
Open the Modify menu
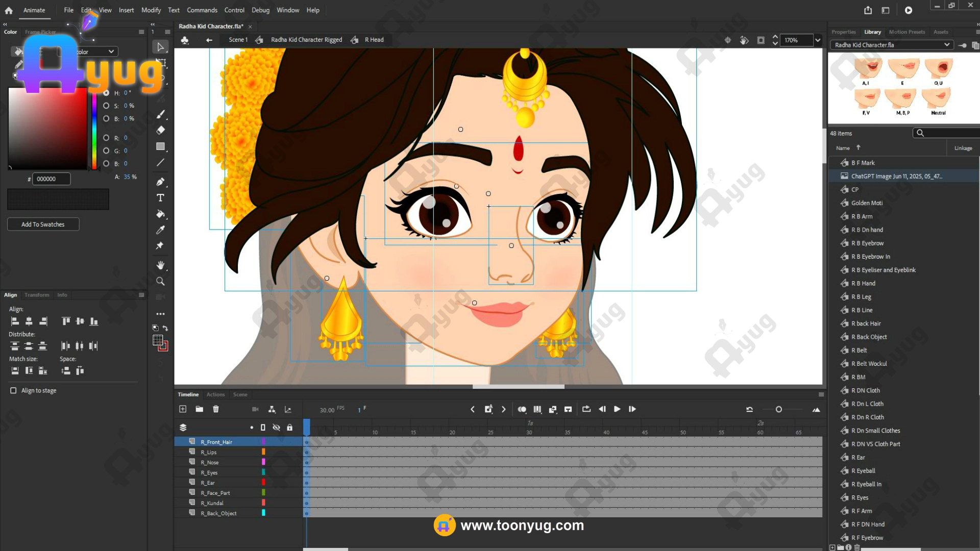pos(151,10)
